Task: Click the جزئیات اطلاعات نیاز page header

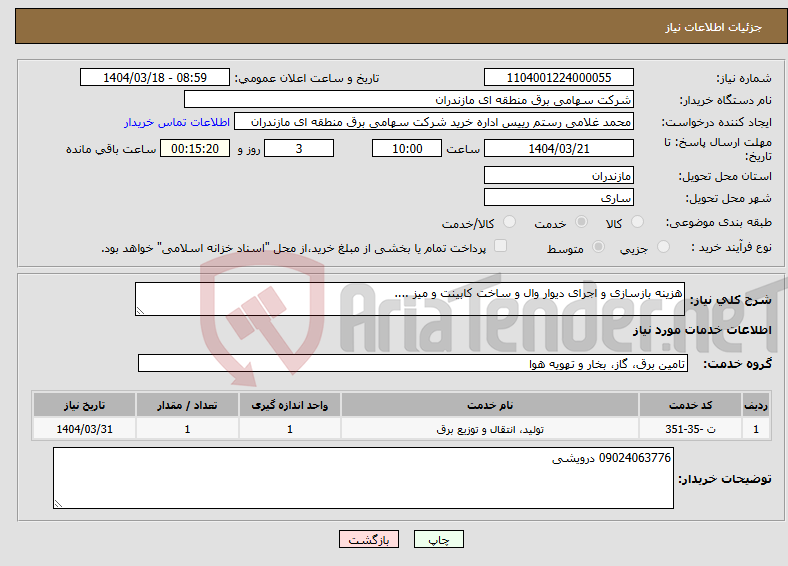Action: 714,27
